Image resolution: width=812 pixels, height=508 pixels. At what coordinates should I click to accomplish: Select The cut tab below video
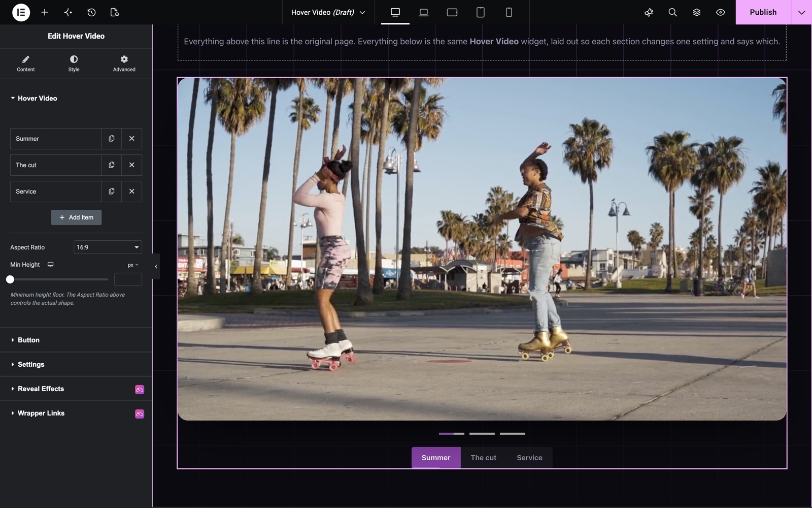484,458
